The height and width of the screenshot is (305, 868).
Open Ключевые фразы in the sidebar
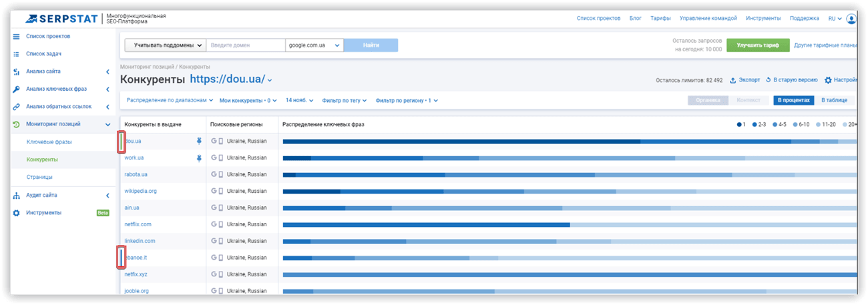tap(49, 141)
